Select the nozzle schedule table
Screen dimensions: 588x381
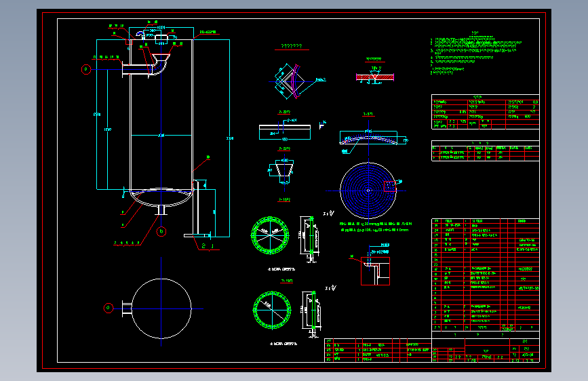[x=486, y=151]
